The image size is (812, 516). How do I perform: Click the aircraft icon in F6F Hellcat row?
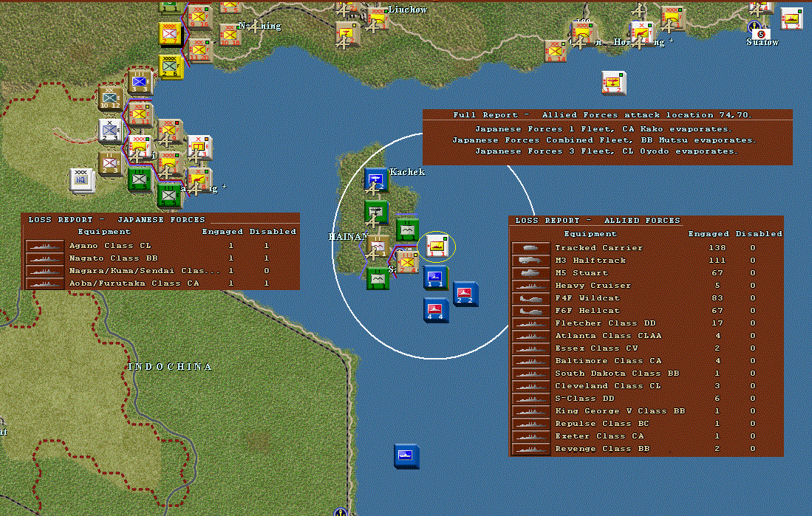pos(530,311)
